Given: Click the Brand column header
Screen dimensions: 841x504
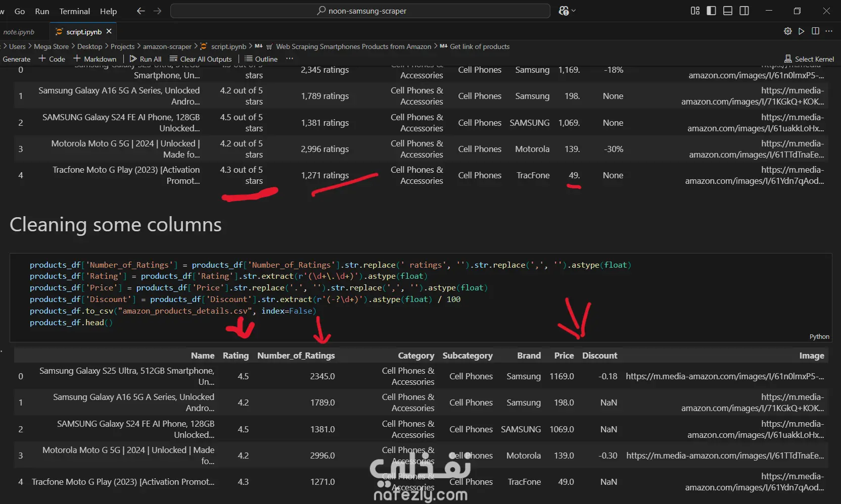Looking at the screenshot, I should (529, 356).
